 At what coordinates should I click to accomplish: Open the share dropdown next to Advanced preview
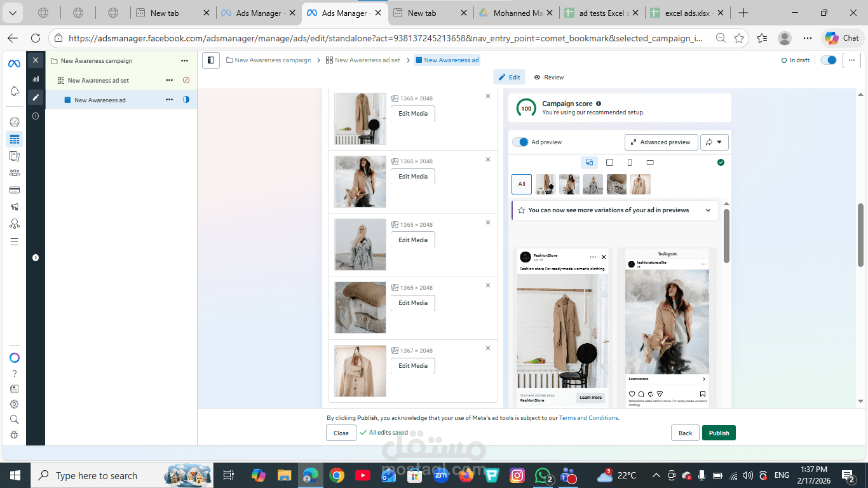point(714,142)
